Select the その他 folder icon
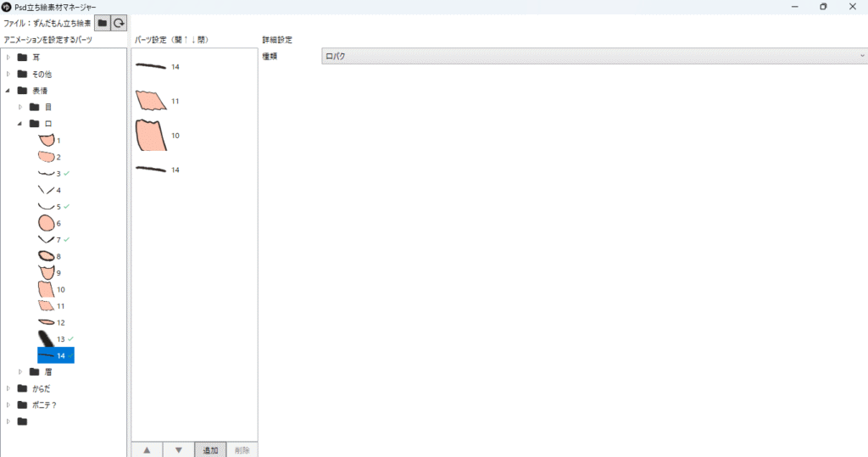Image resolution: width=868 pixels, height=457 pixels. (x=23, y=74)
